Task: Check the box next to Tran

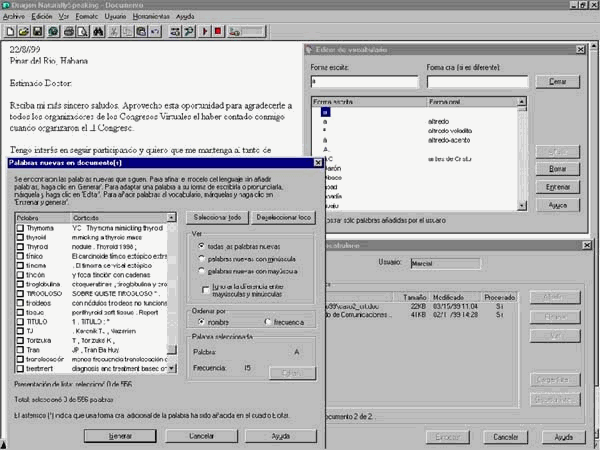Action: point(20,350)
